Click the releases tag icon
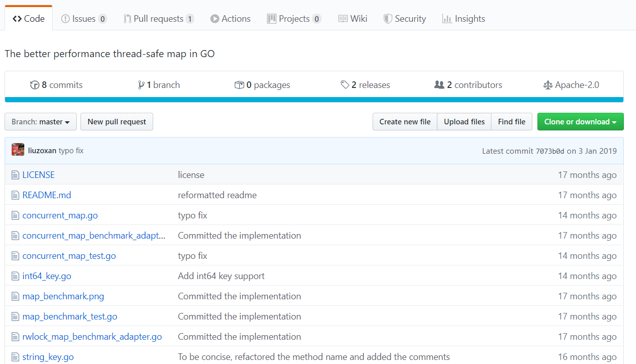 [x=345, y=85]
